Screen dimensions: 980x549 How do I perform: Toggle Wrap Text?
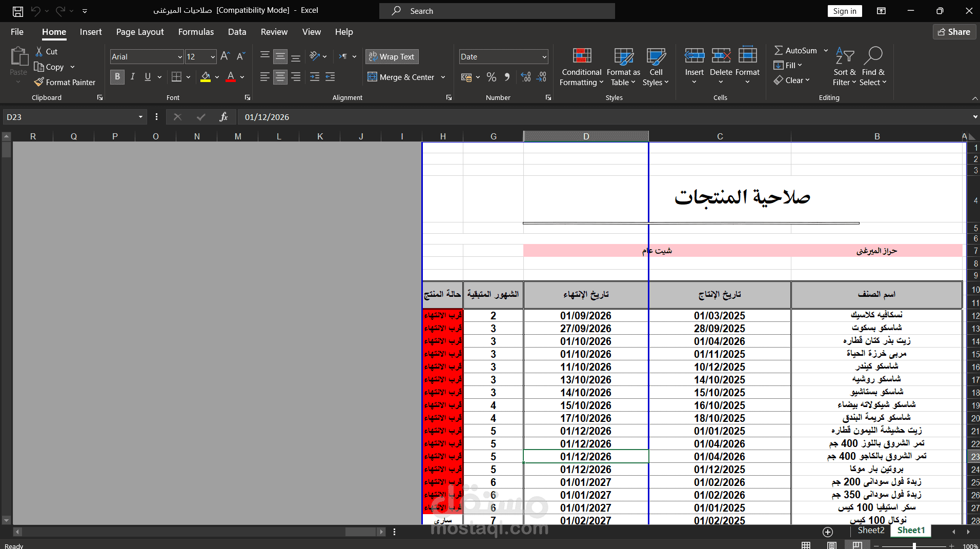coord(392,56)
